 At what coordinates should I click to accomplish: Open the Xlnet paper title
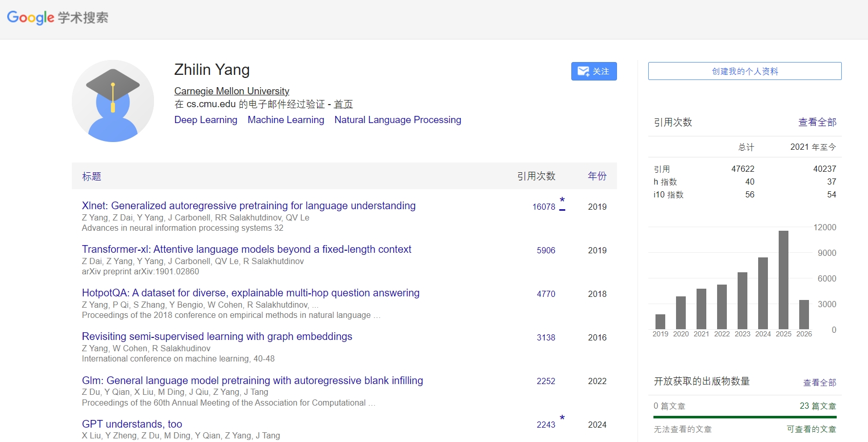(x=248, y=206)
